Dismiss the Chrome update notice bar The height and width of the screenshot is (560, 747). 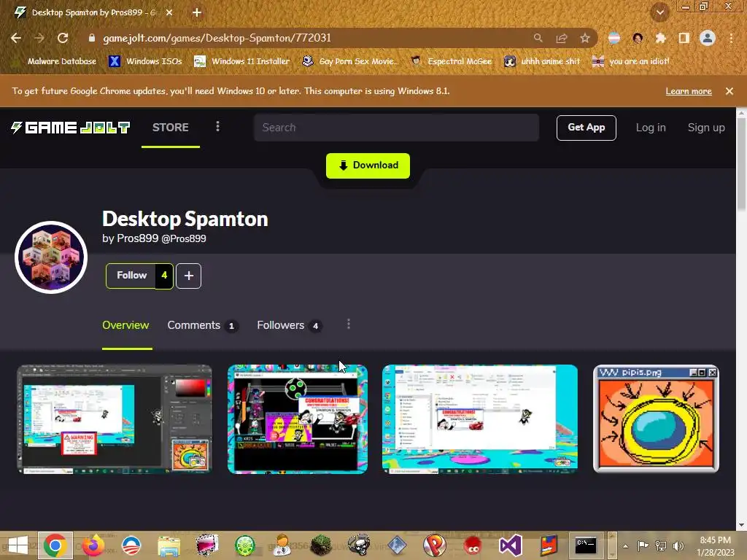(729, 91)
